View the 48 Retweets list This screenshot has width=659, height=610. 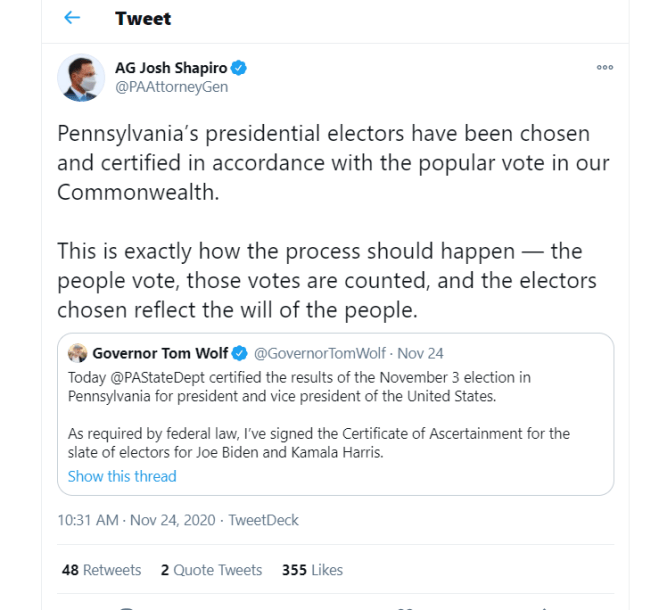point(101,570)
